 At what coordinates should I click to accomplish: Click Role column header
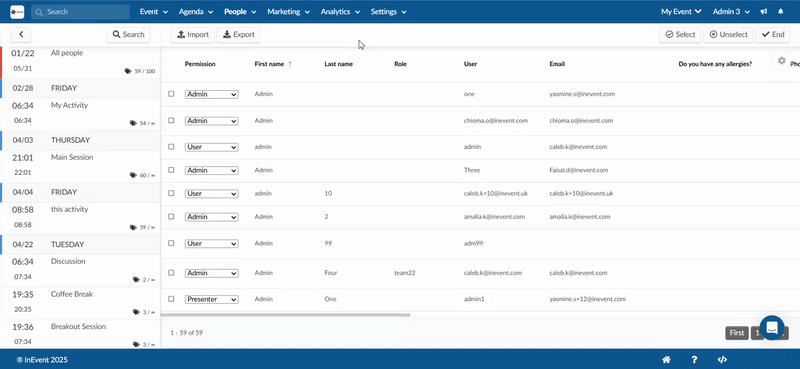point(401,64)
